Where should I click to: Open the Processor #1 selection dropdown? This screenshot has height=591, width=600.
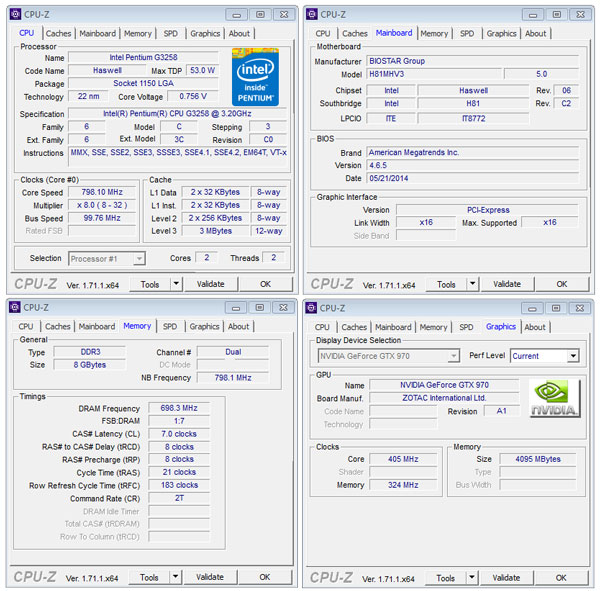[139, 259]
